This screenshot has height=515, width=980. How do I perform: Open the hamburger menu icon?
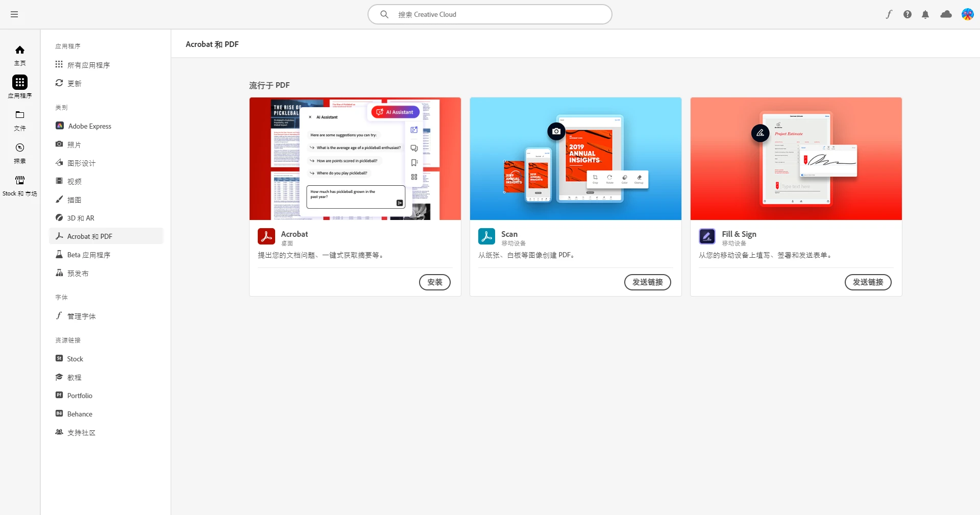pos(14,14)
